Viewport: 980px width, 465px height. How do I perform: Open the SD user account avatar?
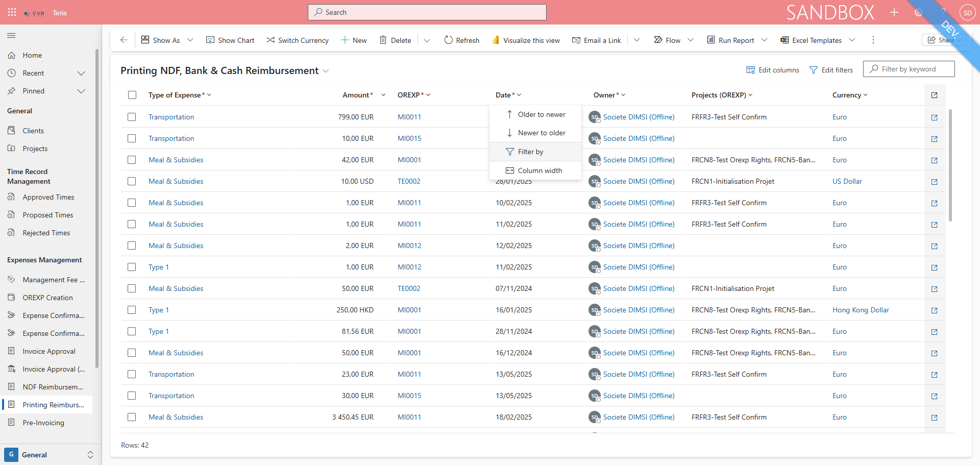pyautogui.click(x=967, y=13)
